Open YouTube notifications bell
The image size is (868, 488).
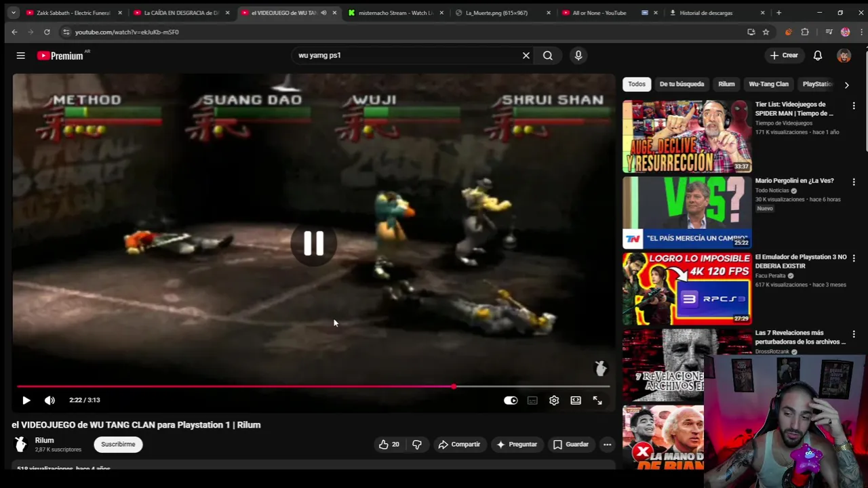(x=818, y=56)
